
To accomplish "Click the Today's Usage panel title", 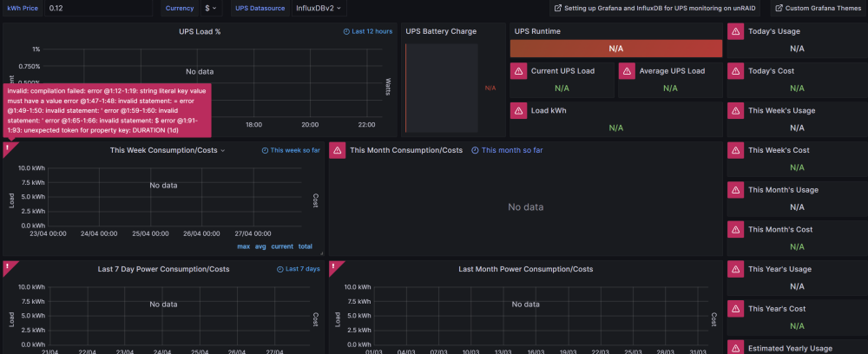I will [774, 31].
